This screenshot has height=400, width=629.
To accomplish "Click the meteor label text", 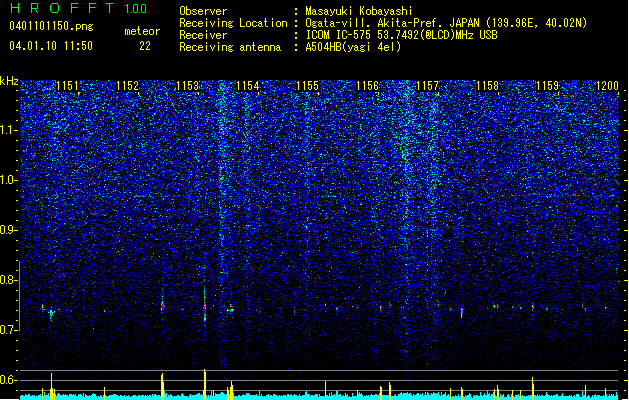I will point(142,31).
